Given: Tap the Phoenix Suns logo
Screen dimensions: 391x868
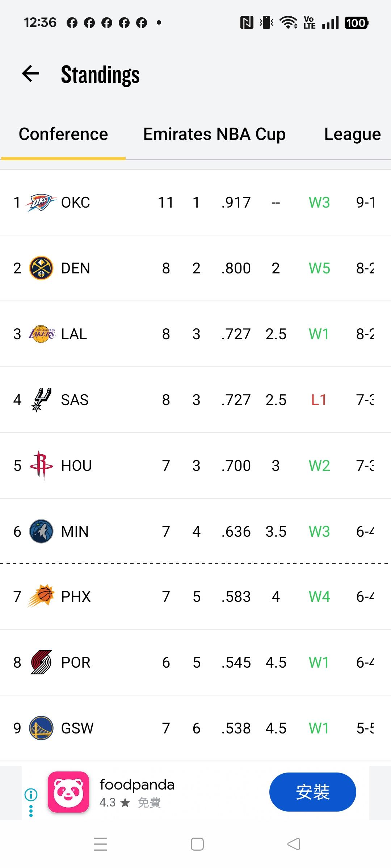Looking at the screenshot, I should tap(41, 597).
